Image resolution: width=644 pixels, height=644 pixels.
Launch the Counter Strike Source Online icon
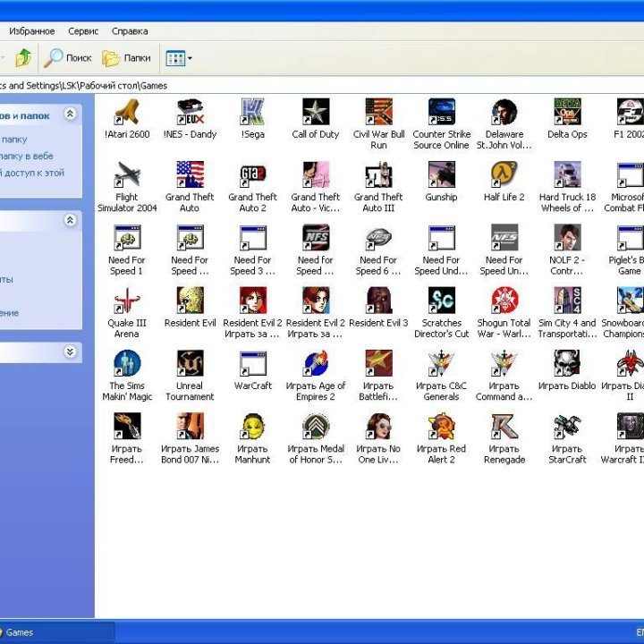coord(441,113)
